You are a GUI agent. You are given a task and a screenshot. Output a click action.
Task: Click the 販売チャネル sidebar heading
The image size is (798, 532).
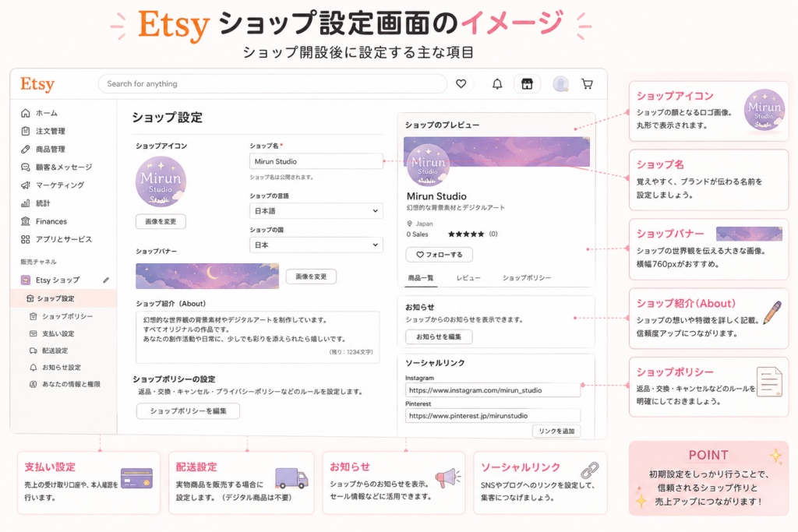pyautogui.click(x=39, y=262)
